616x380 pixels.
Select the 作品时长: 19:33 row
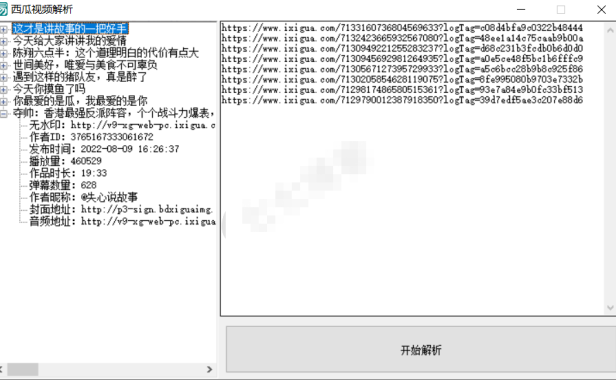coord(68,174)
